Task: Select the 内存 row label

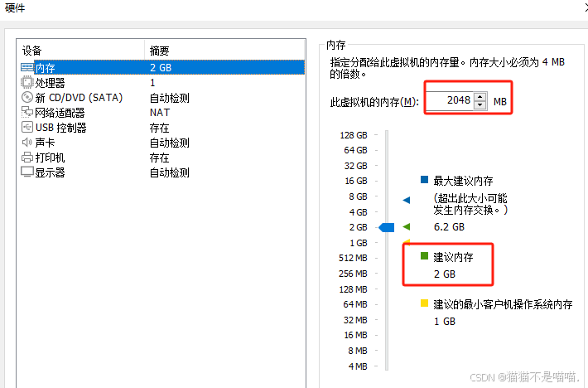Action: click(45, 68)
